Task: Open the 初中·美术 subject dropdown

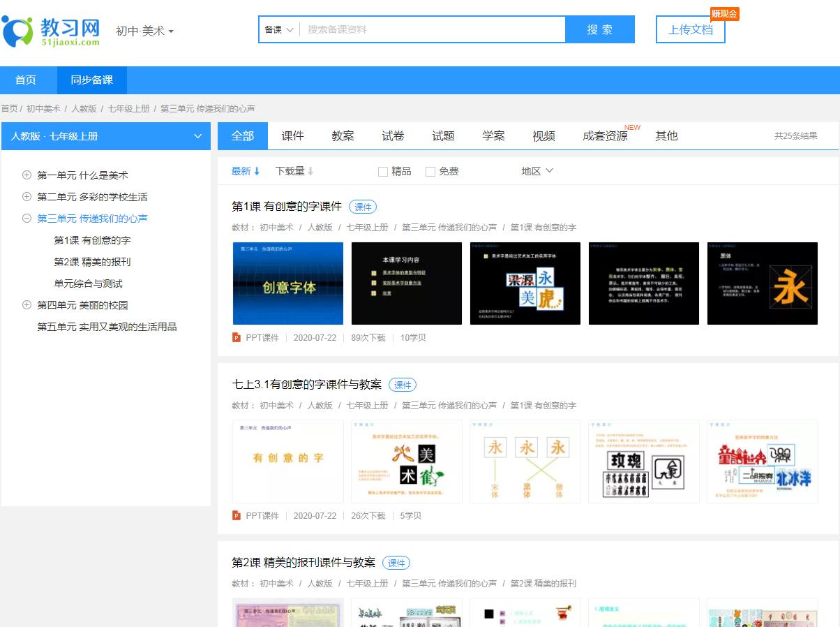Action: click(x=145, y=31)
